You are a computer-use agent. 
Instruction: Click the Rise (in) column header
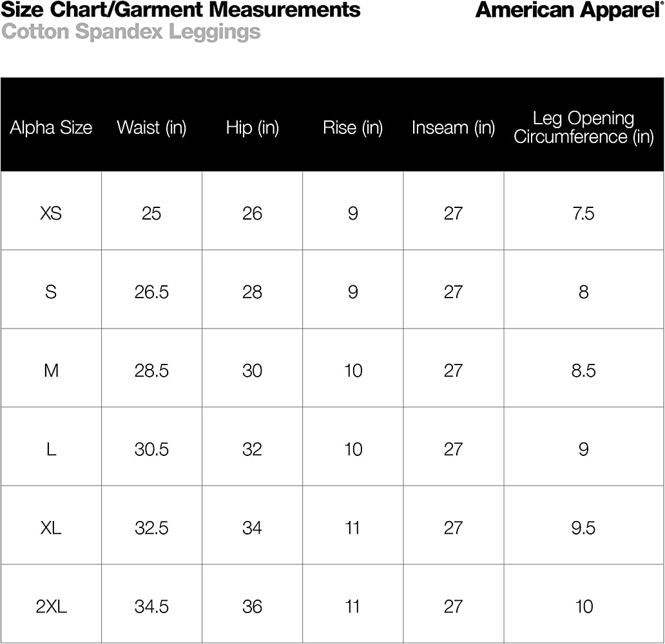coord(352,128)
